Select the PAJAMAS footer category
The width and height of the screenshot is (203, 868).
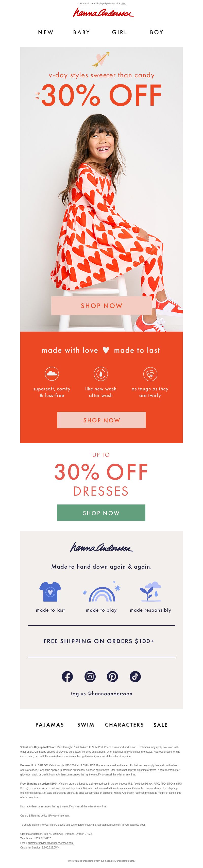pyautogui.click(x=49, y=725)
